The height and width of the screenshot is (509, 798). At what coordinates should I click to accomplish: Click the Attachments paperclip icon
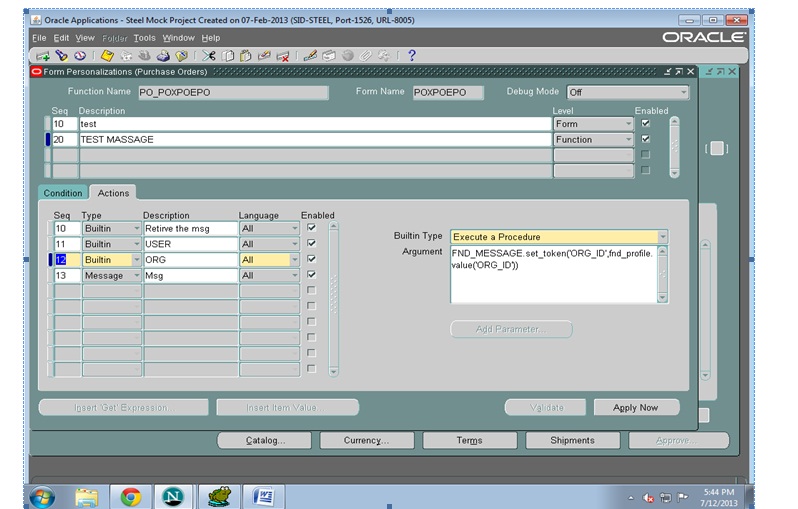pyautogui.click(x=365, y=55)
